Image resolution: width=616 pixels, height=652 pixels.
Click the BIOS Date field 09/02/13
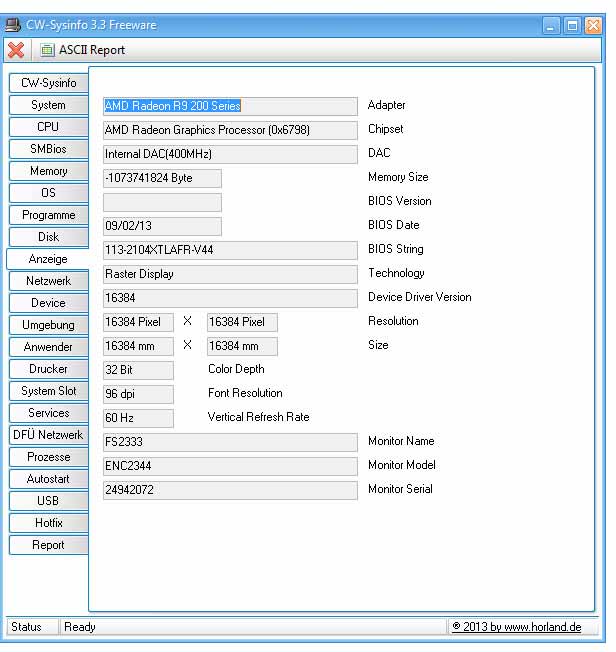click(x=162, y=226)
